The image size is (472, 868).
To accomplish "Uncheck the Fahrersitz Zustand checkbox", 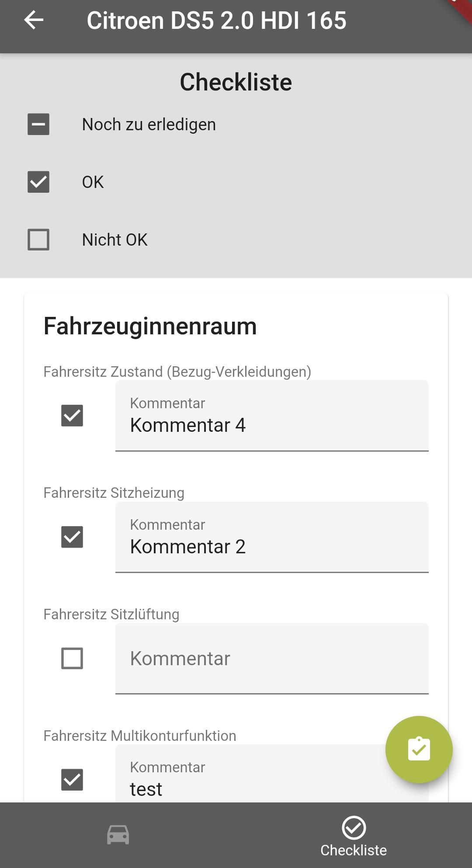I will click(x=72, y=415).
